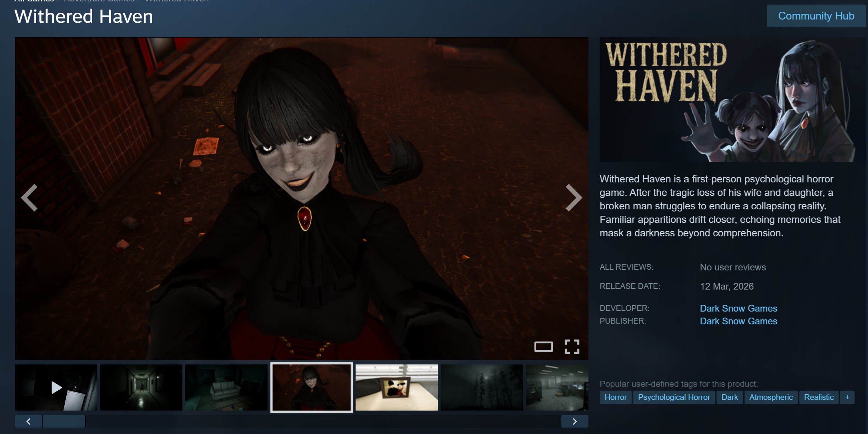This screenshot has width=868, height=434.
Task: Select the Realistic tag
Action: [x=818, y=397]
